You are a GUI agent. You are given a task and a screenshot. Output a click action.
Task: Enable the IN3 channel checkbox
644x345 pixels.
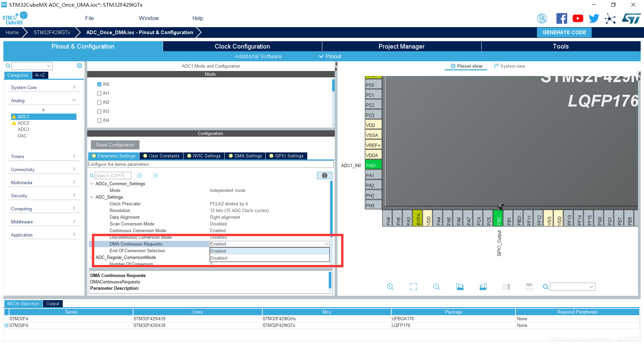coord(99,112)
